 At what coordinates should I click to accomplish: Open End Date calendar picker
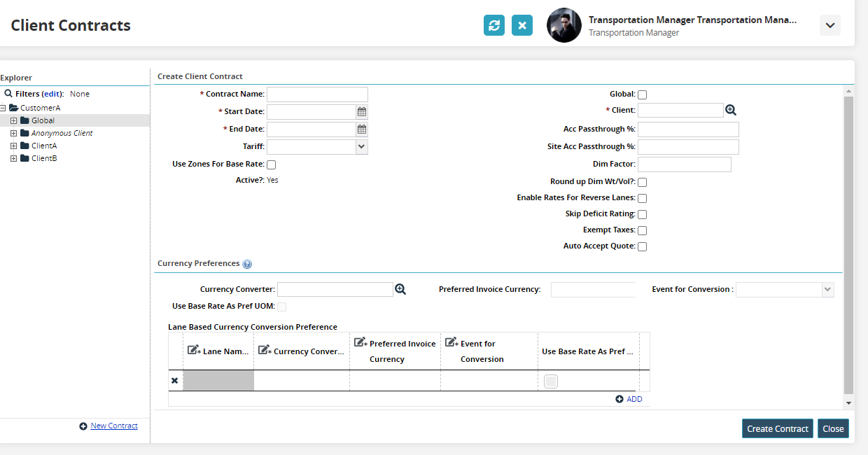362,129
